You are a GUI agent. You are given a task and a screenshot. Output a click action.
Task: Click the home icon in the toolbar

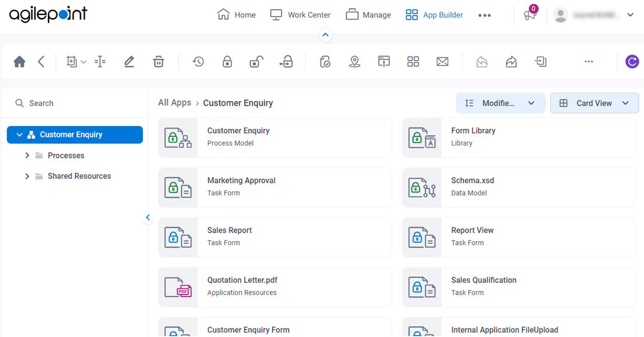[x=20, y=62]
